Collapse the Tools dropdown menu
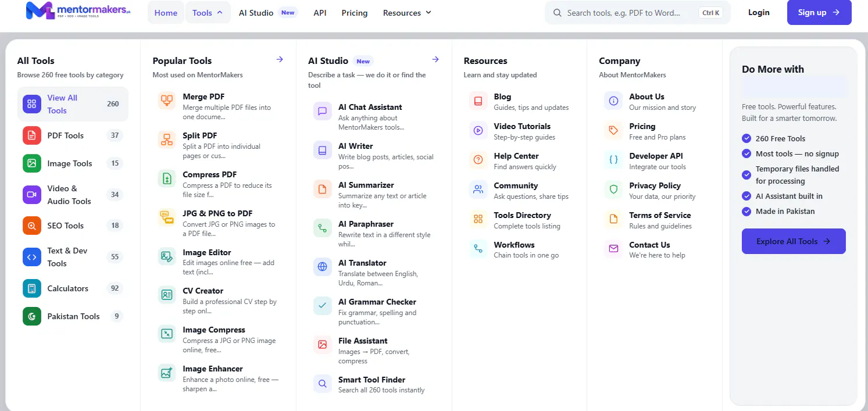Screen dimensions: 868x411 (208, 13)
